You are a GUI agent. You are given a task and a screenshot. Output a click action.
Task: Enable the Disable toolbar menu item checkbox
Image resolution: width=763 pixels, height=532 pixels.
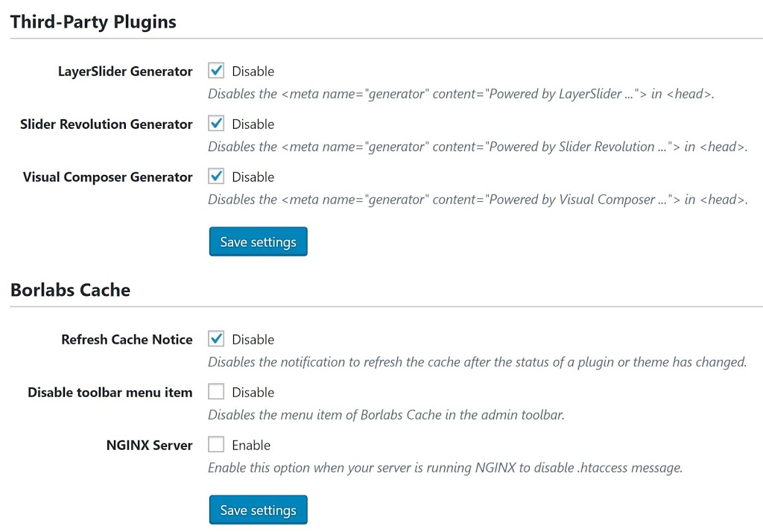click(215, 392)
